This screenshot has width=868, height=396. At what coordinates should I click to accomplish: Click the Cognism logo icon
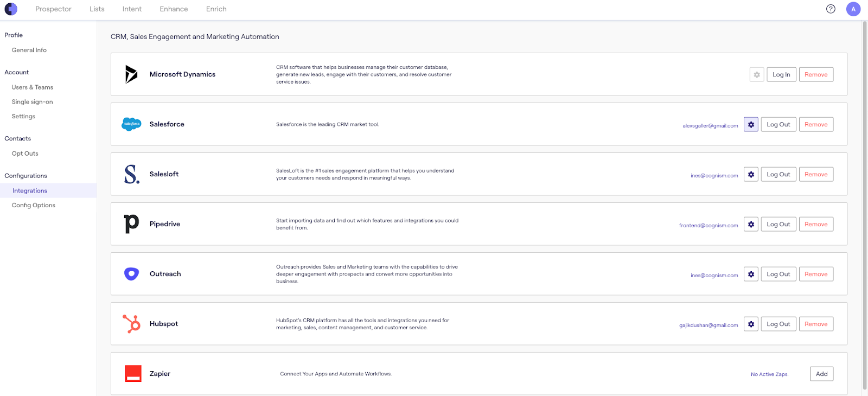click(x=11, y=9)
